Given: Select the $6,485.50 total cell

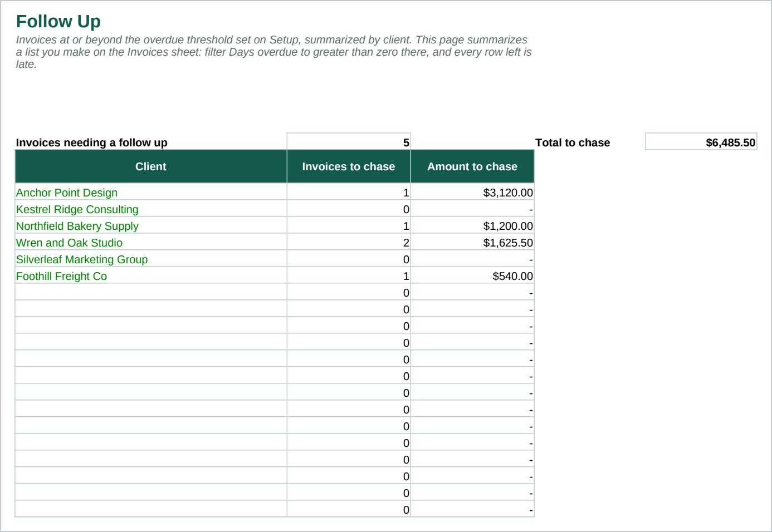Looking at the screenshot, I should 701,142.
